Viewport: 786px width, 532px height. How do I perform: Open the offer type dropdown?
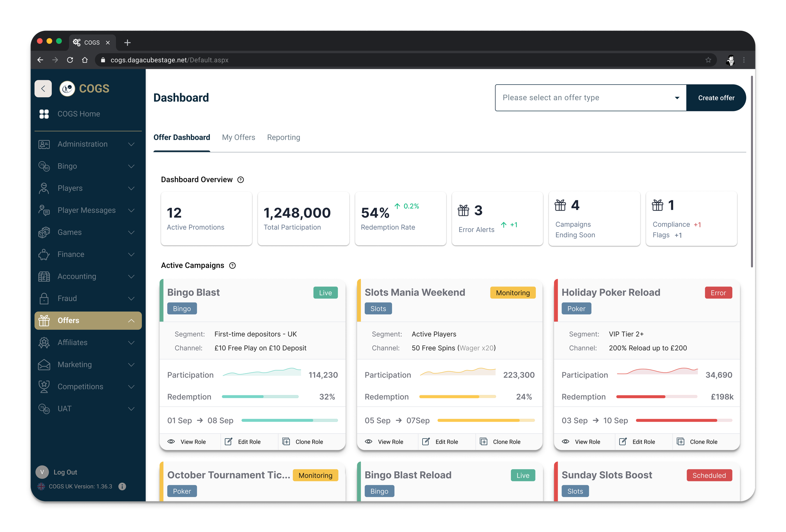[590, 98]
